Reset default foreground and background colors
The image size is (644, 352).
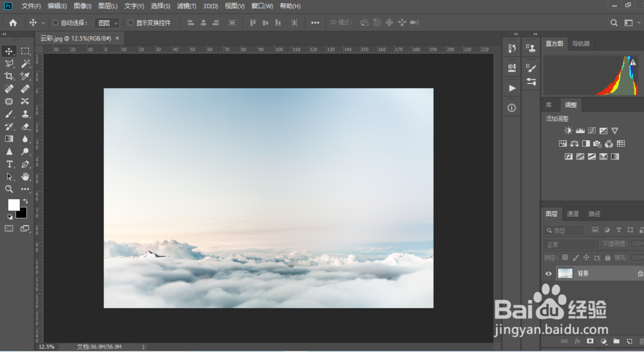(x=10, y=217)
